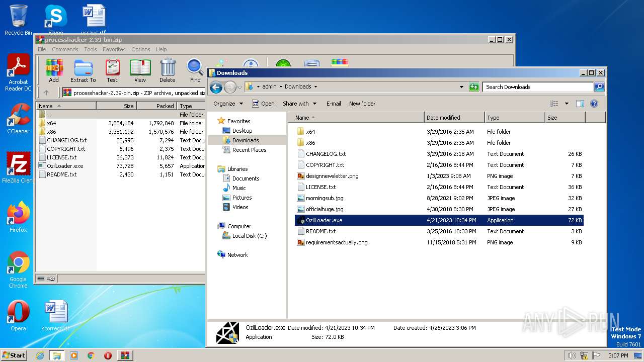The image size is (644, 362).
Task: Select the Opera desktop shortcut
Action: [18, 316]
